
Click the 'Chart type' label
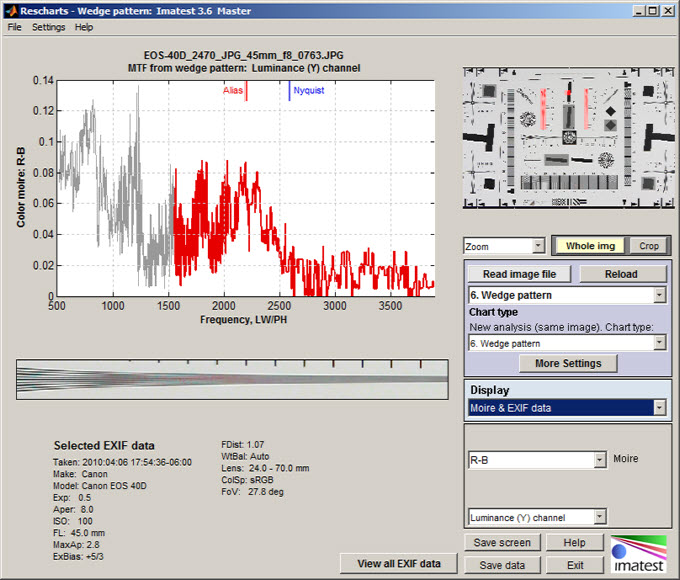[x=494, y=312]
